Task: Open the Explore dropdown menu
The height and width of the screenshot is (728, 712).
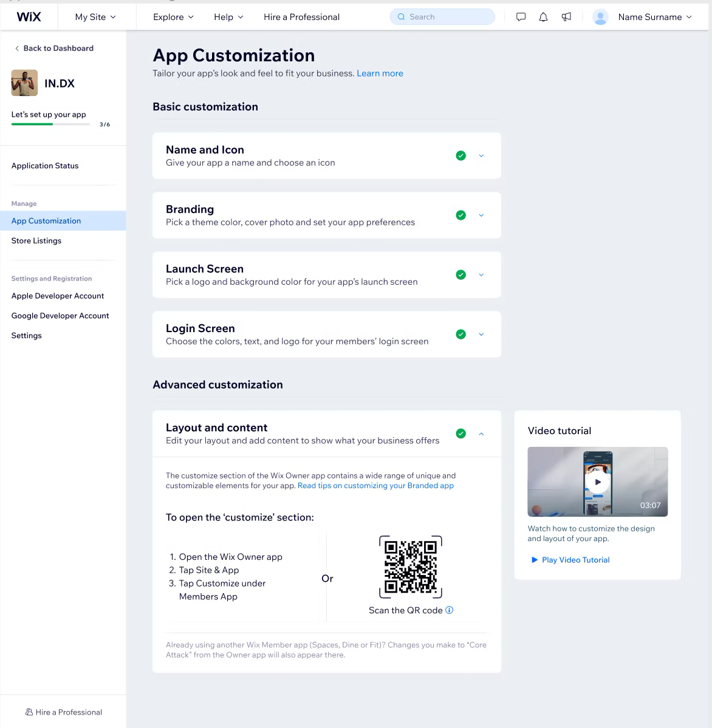Action: click(x=173, y=17)
